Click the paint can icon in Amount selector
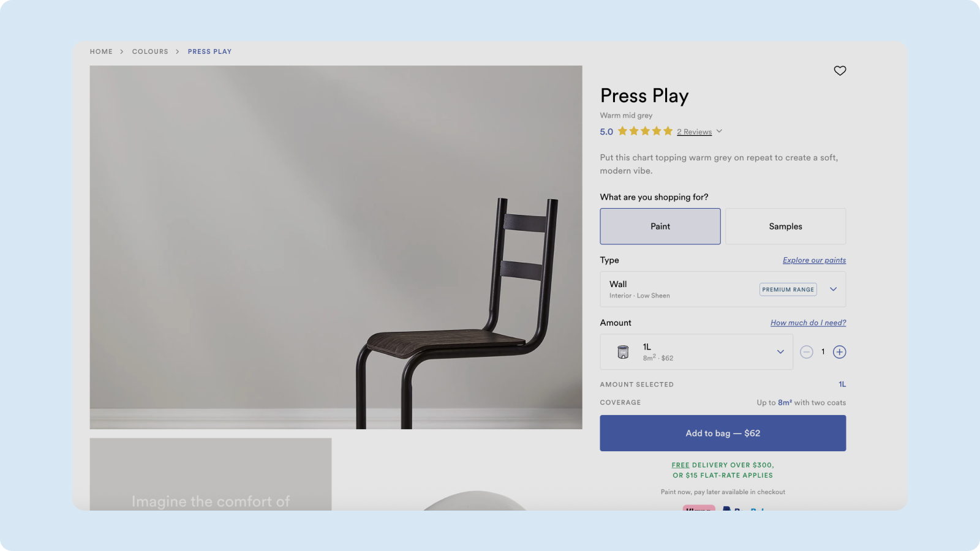This screenshot has width=980, height=551. (x=623, y=352)
